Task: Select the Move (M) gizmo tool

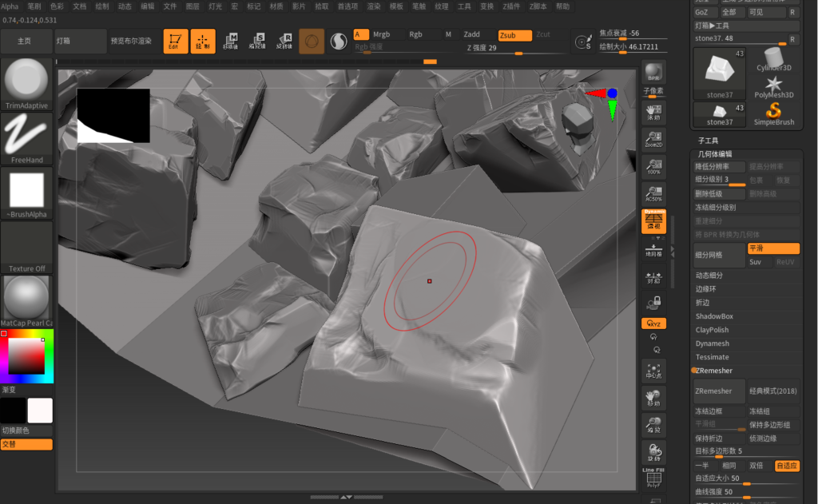Action: [230, 42]
